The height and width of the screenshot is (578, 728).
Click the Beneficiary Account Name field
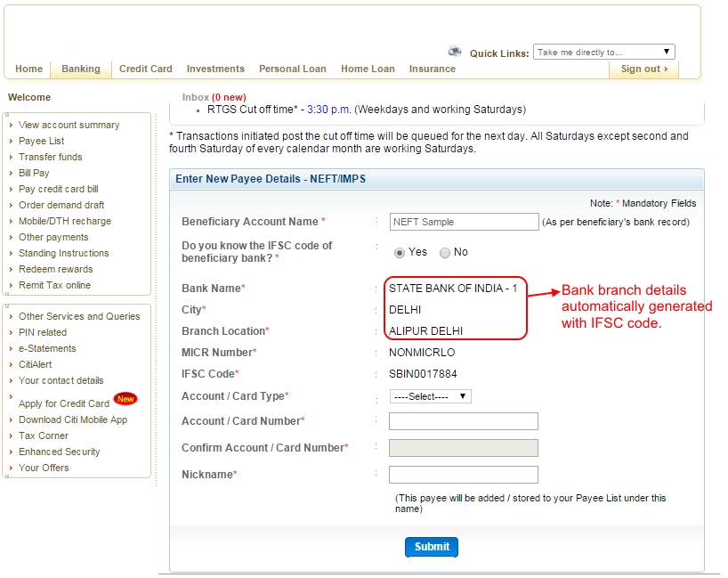coord(463,221)
